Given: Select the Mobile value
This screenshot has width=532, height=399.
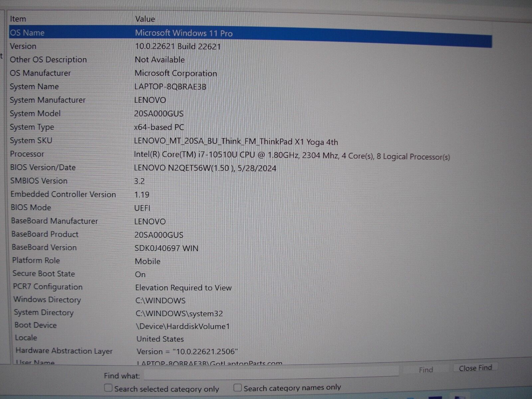Looking at the screenshot, I should coord(148,261).
